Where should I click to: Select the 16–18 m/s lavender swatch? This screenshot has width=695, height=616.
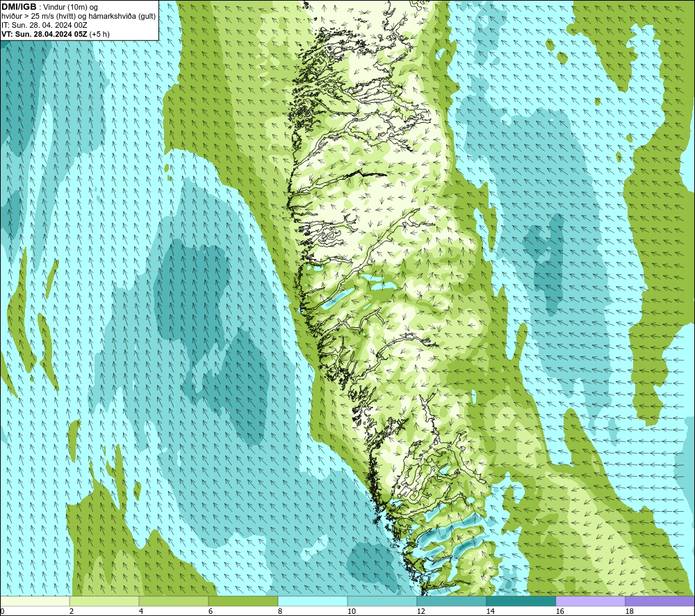(590, 601)
